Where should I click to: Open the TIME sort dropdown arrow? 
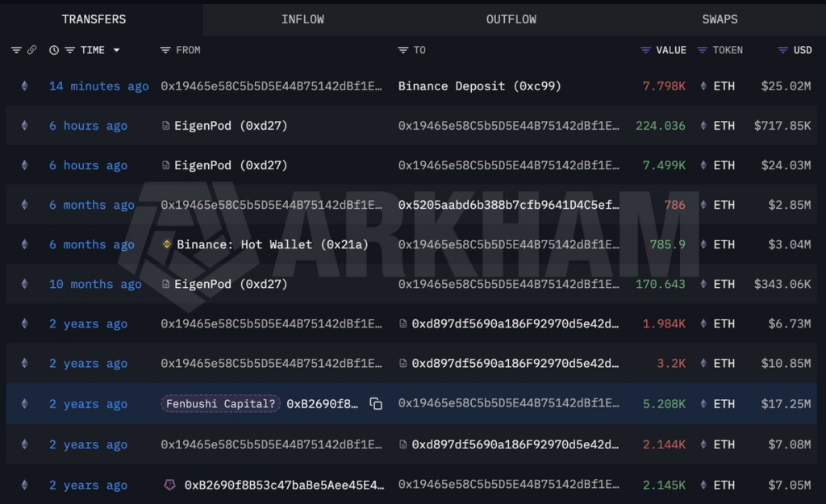click(x=116, y=49)
